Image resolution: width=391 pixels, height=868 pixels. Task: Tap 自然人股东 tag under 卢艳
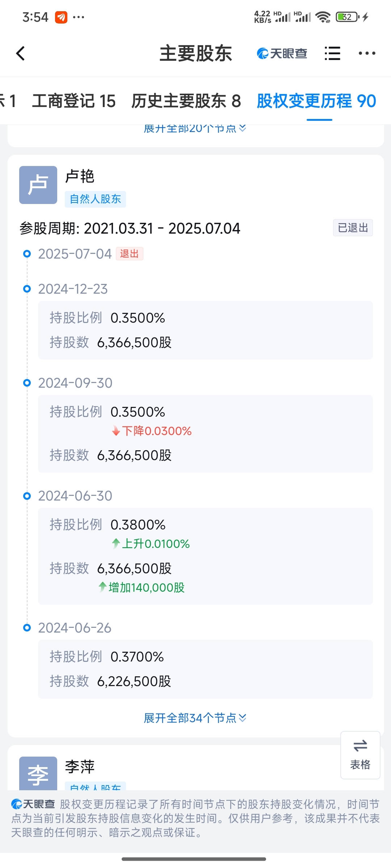tap(95, 199)
